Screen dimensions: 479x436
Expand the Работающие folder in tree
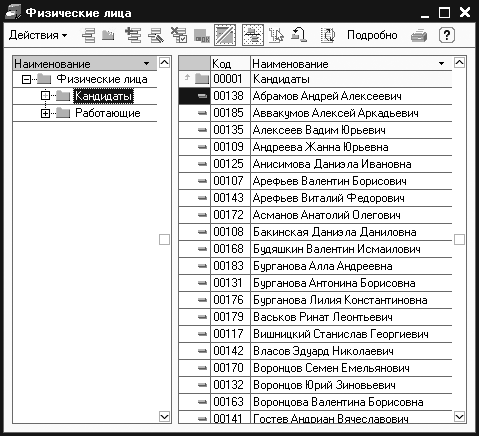coord(45,113)
